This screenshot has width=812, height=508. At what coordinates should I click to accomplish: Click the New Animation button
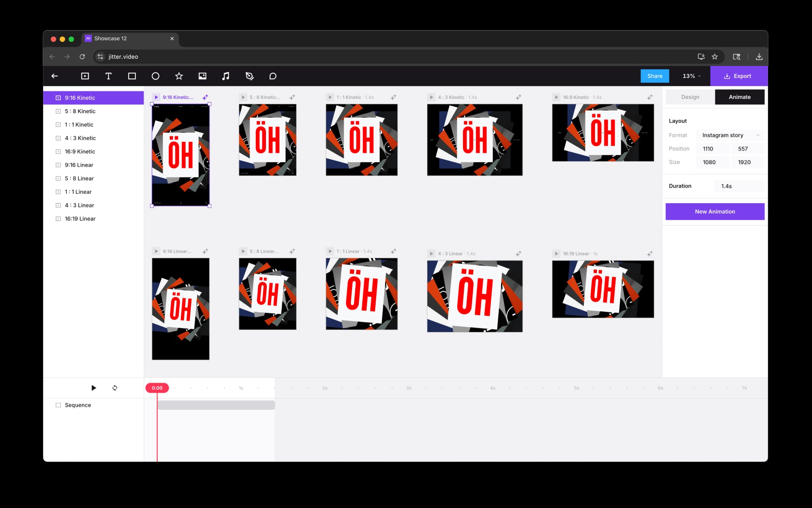[x=715, y=212]
